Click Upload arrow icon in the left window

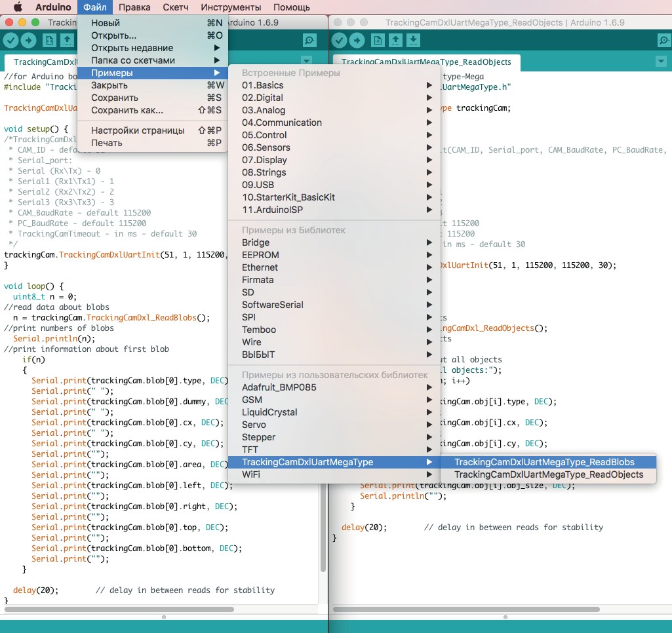point(29,41)
